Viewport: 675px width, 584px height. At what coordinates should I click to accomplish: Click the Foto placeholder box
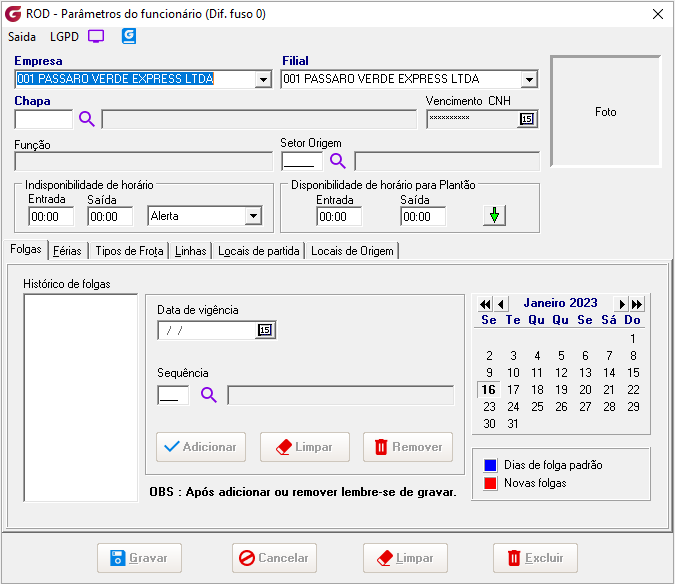coord(605,111)
